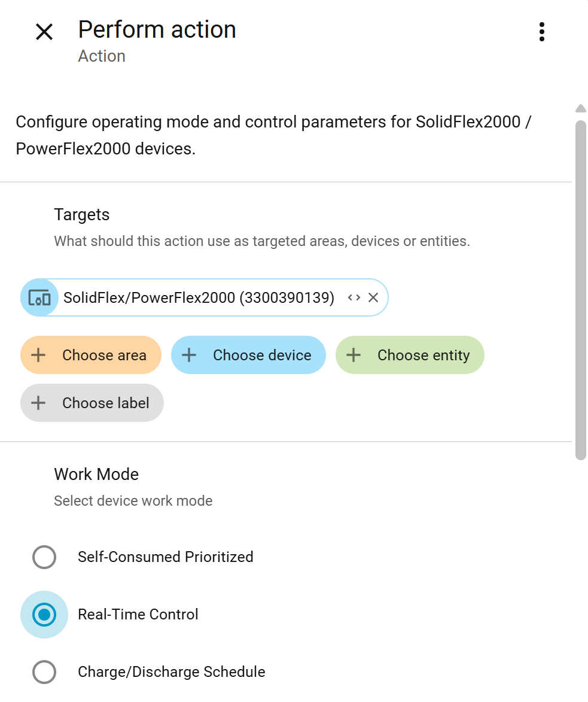
Task: Click the plus icon for Choose area
Action: [x=38, y=355]
